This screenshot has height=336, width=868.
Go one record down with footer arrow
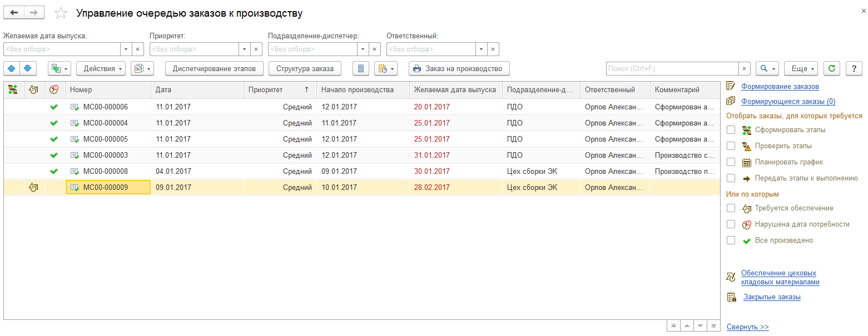click(700, 325)
